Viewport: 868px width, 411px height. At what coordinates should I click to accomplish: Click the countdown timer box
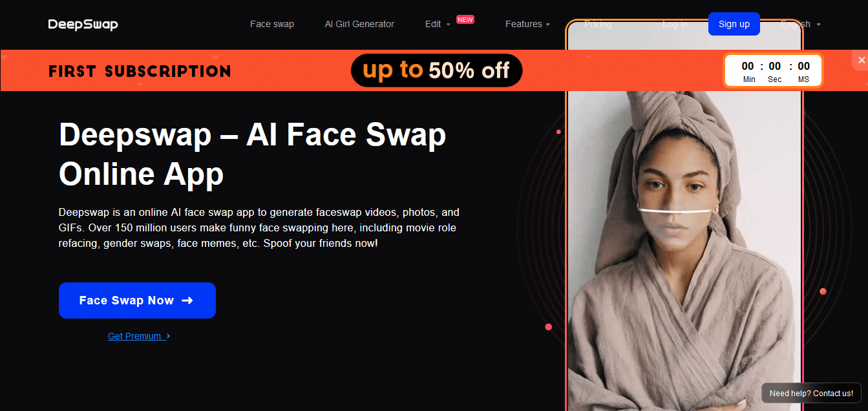[773, 70]
